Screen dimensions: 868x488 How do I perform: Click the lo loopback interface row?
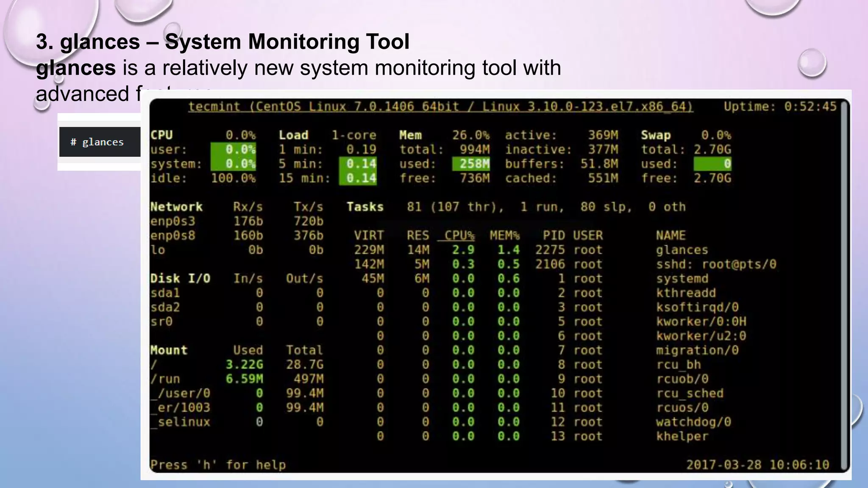coord(237,250)
